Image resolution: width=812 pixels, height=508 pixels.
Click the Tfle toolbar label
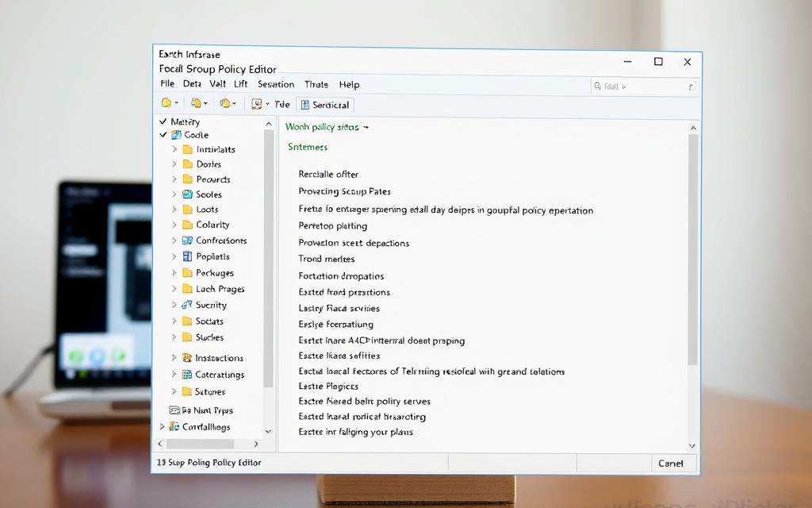[282, 104]
